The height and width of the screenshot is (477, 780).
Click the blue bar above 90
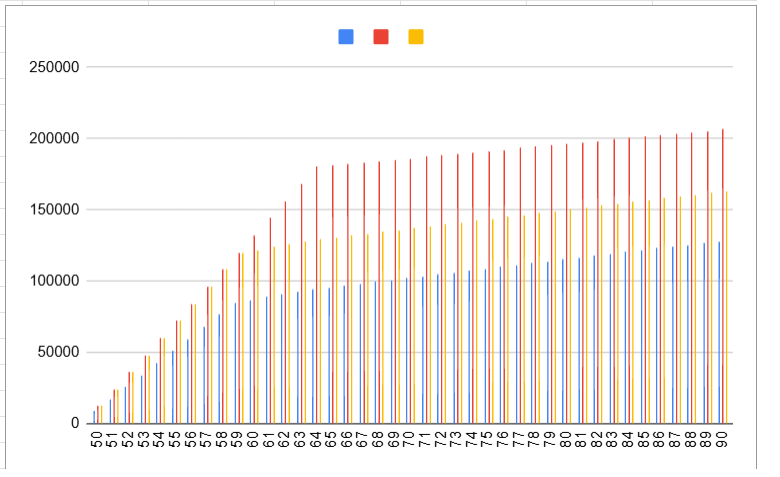719,332
